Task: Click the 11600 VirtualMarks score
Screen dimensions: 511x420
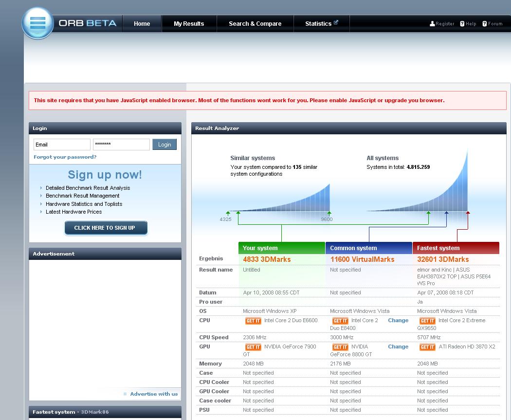Action: click(x=362, y=259)
